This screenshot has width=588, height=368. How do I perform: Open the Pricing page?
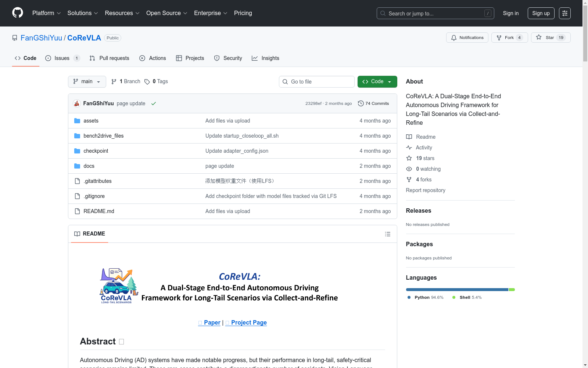pyautogui.click(x=243, y=13)
